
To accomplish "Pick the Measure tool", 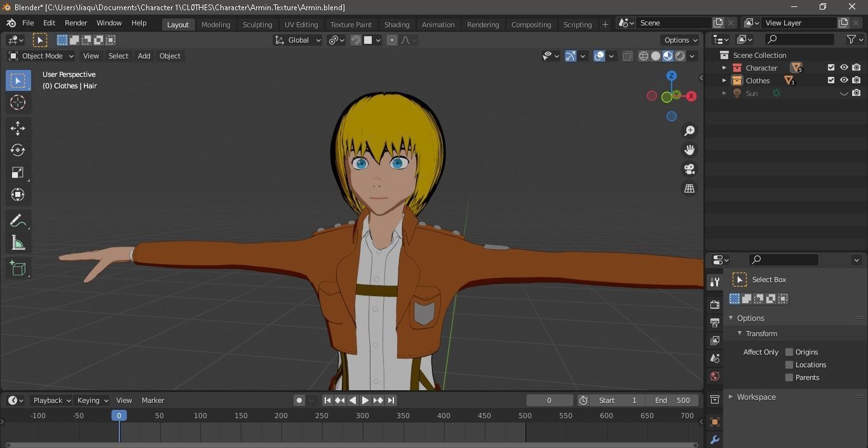I will click(x=18, y=242).
